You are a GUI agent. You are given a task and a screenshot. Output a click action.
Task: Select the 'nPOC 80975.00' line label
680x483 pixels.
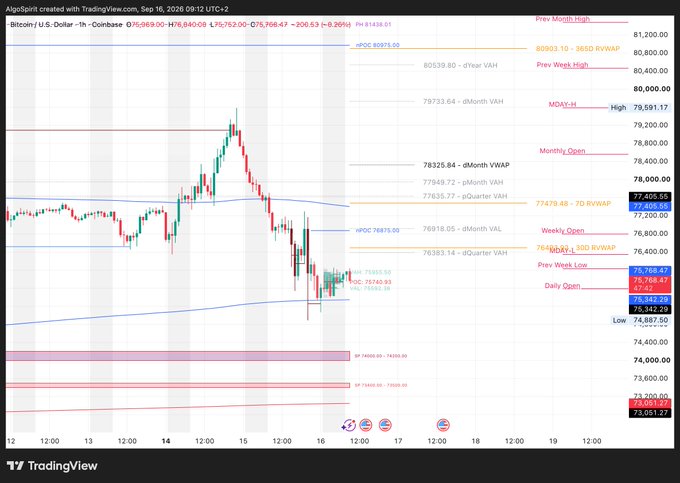[377, 45]
